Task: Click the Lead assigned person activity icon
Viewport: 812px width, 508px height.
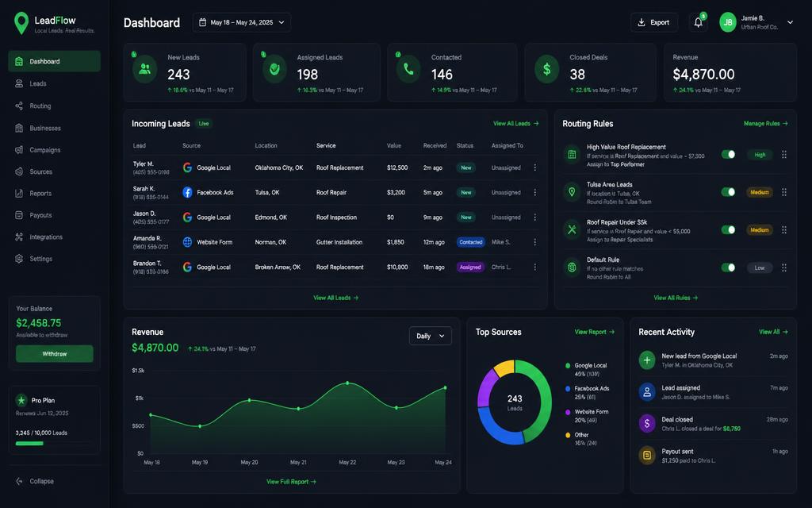Action: click(647, 392)
